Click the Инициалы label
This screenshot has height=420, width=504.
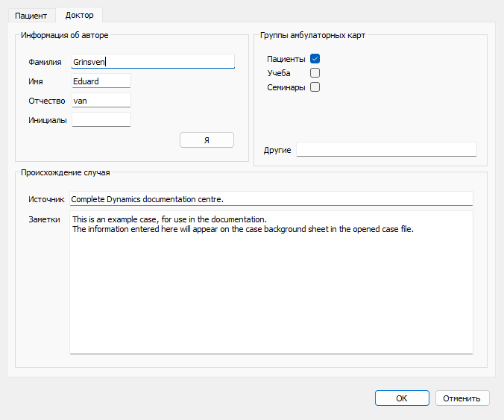coord(48,120)
